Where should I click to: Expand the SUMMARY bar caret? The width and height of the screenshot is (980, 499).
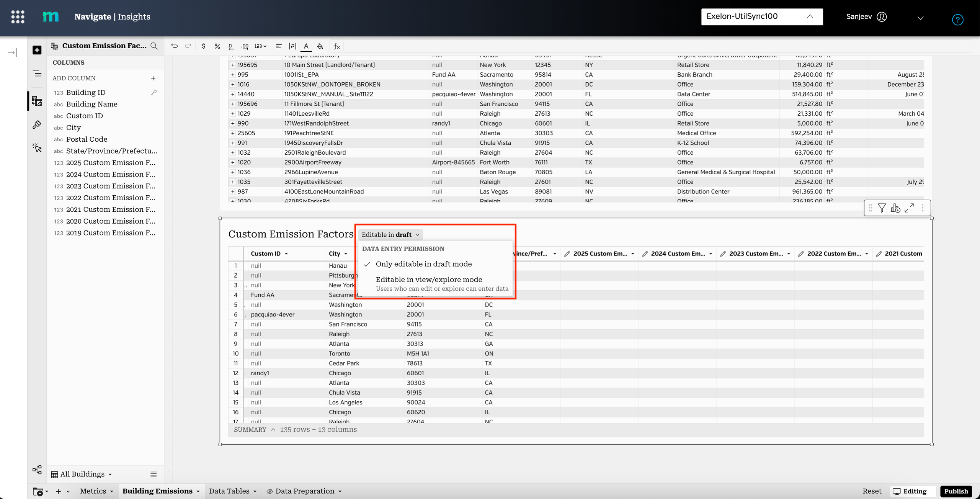point(273,430)
